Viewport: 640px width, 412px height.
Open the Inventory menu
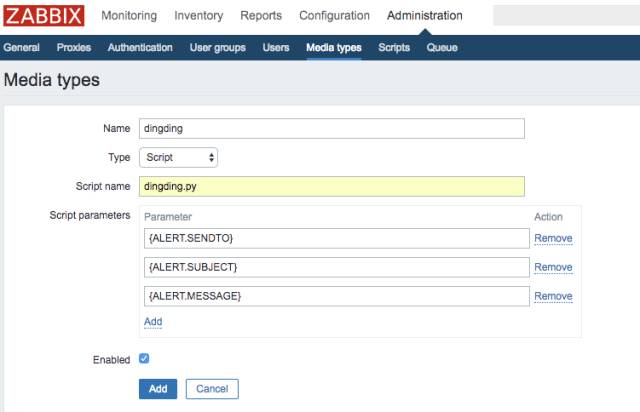(198, 16)
